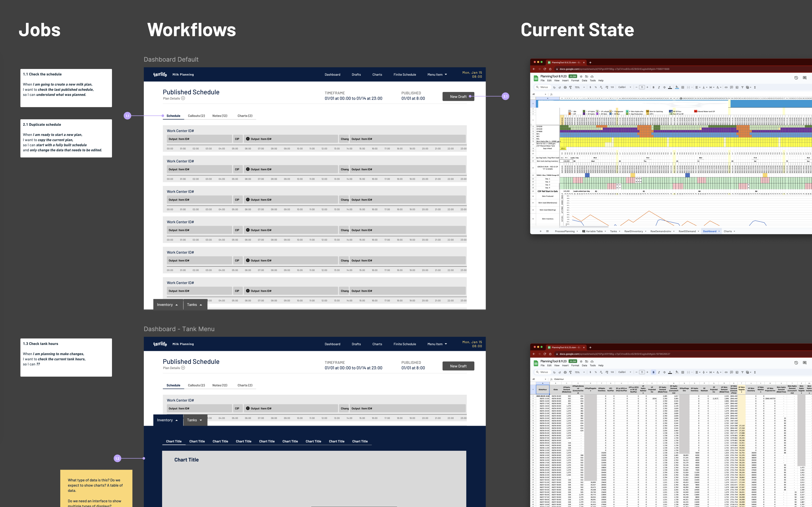Click create filter icon in bottom spreadsheet

point(742,372)
